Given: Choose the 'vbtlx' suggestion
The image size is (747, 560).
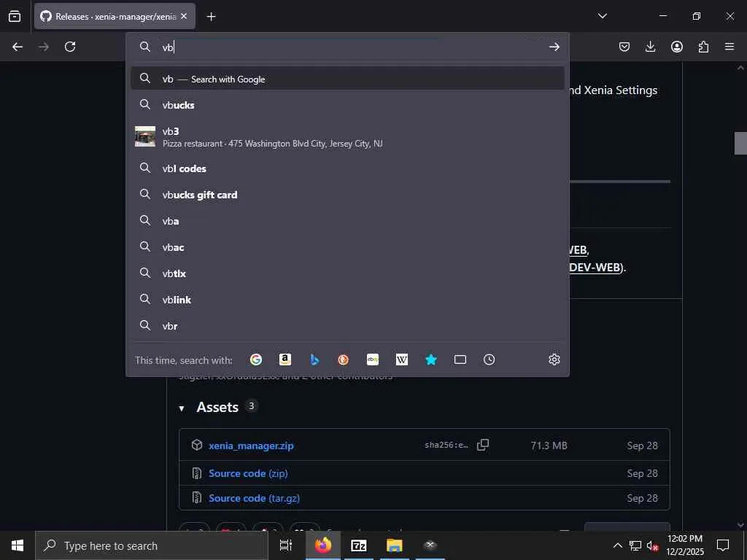Looking at the screenshot, I should pyautogui.click(x=348, y=273).
